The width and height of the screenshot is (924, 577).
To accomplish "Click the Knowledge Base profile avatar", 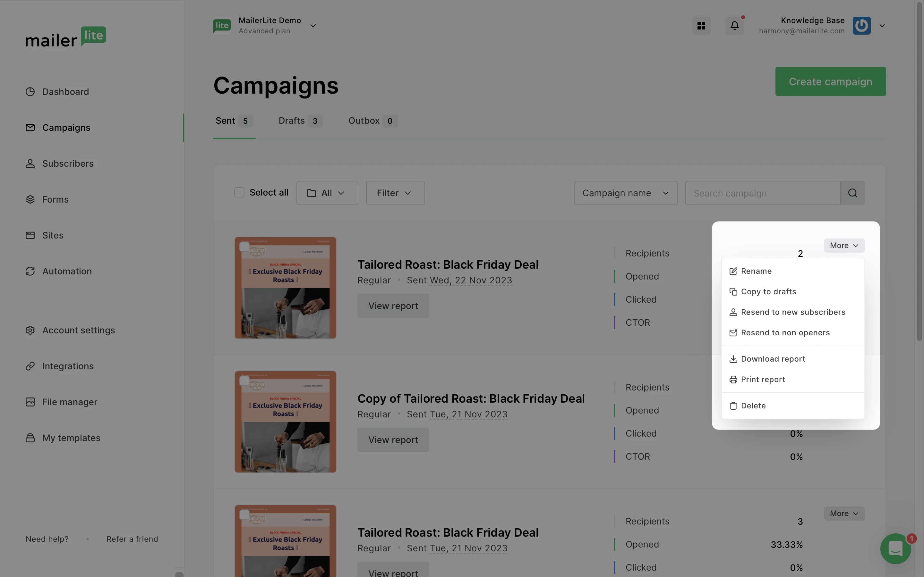I will [x=861, y=26].
